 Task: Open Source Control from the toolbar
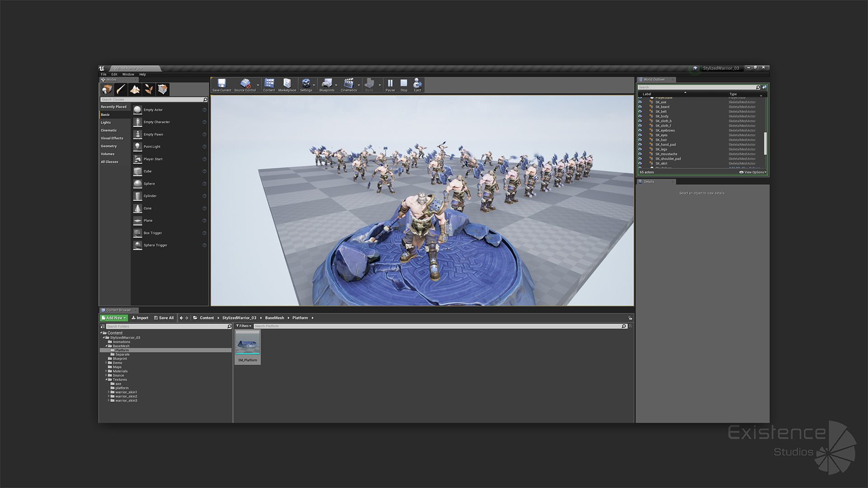click(x=245, y=84)
